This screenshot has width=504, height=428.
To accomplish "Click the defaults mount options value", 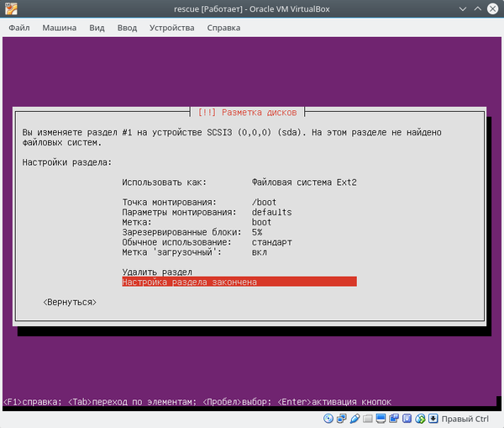I will [x=271, y=213].
